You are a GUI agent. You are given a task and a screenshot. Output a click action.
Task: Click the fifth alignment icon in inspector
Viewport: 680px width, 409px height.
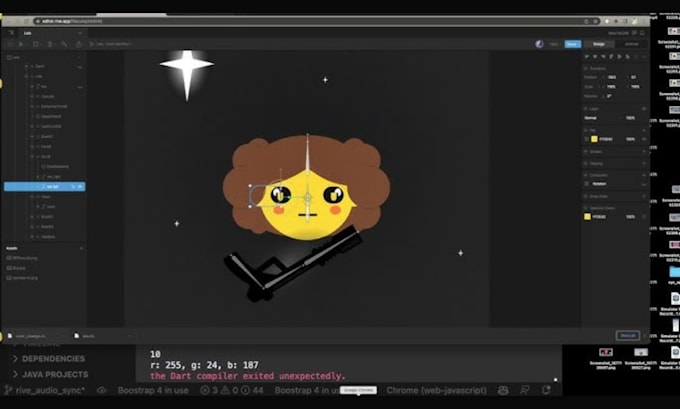[x=620, y=57]
